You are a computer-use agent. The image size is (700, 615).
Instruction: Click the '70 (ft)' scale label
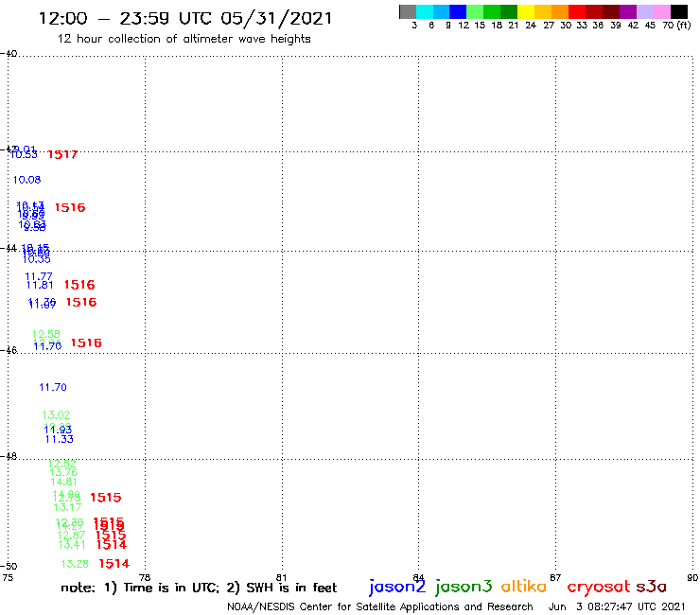pos(676,25)
